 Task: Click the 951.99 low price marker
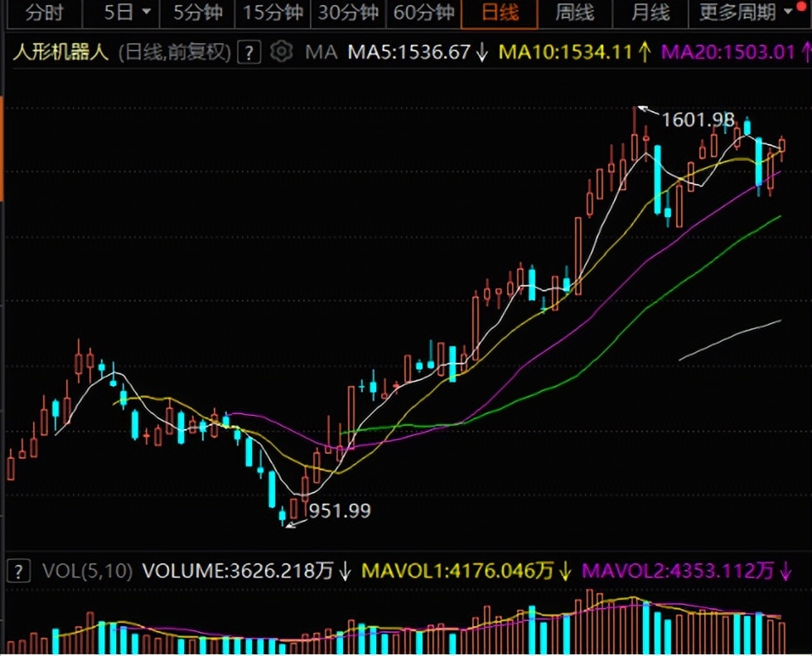tap(340, 511)
